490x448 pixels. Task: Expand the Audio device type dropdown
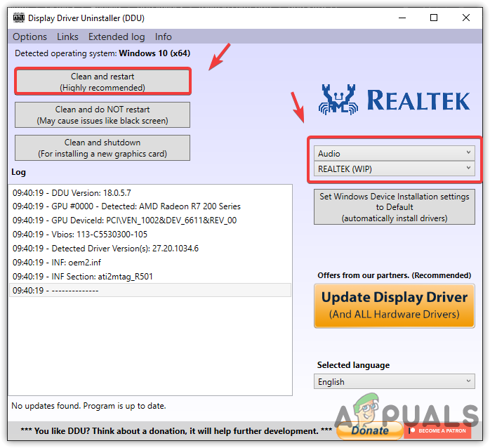395,153
